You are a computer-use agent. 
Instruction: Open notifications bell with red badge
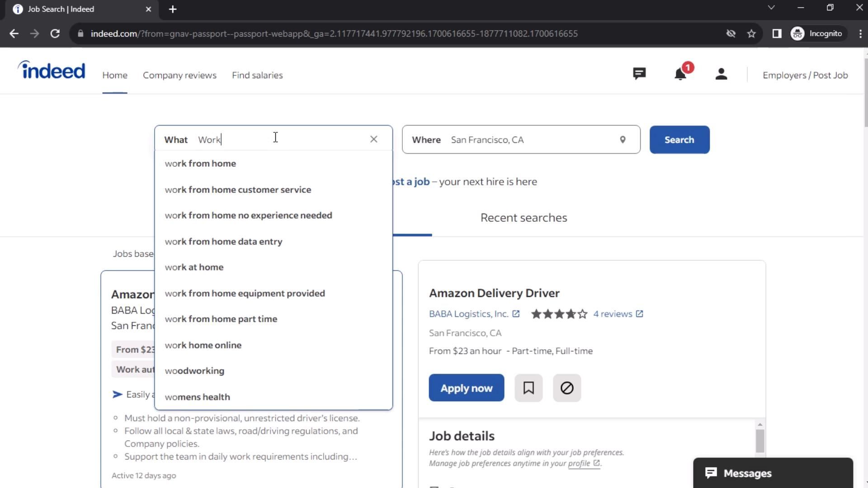coord(680,74)
